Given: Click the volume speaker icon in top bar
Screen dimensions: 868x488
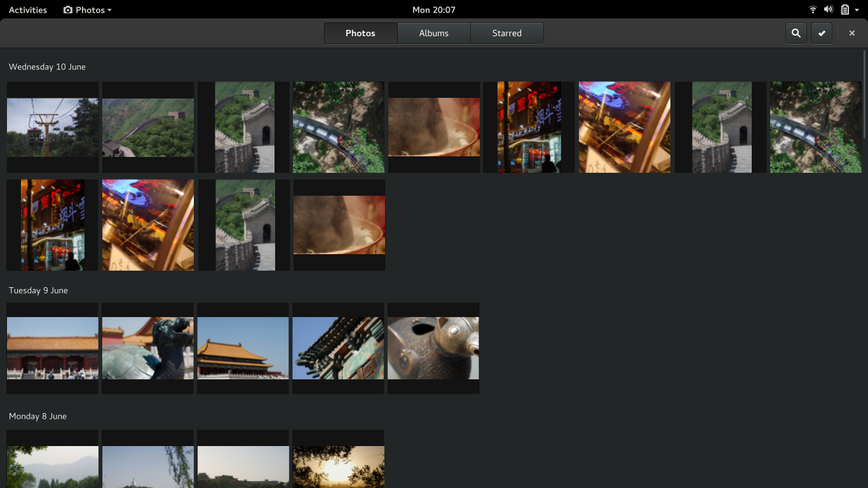Looking at the screenshot, I should 829,10.
